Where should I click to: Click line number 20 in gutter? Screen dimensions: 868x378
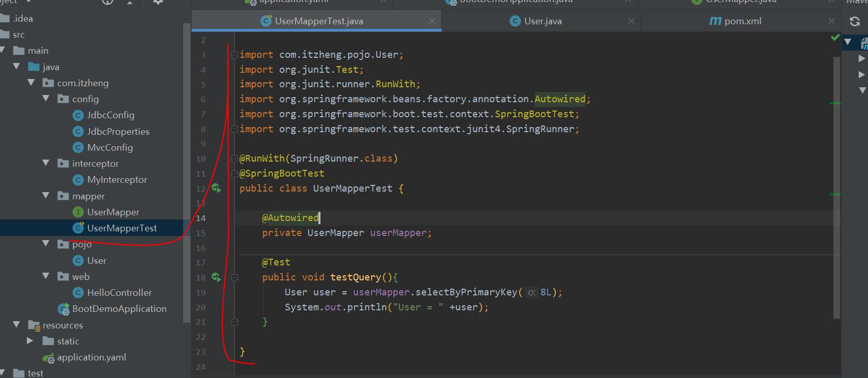coord(201,307)
